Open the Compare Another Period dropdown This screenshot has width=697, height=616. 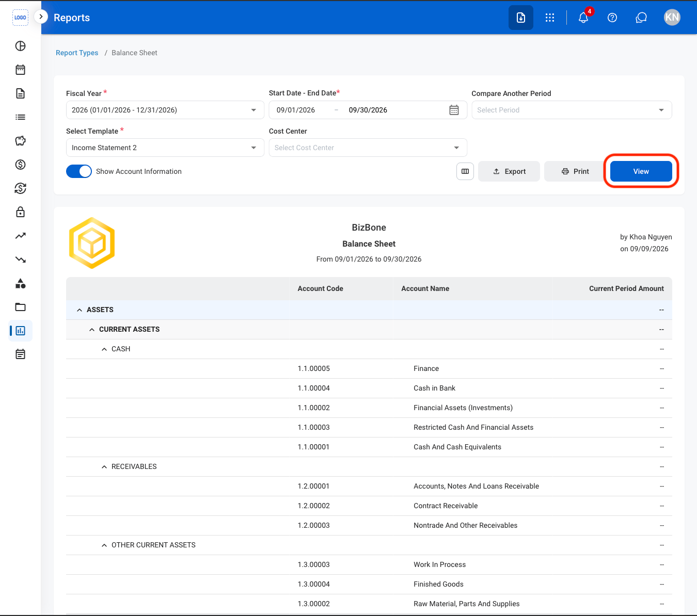(x=572, y=110)
